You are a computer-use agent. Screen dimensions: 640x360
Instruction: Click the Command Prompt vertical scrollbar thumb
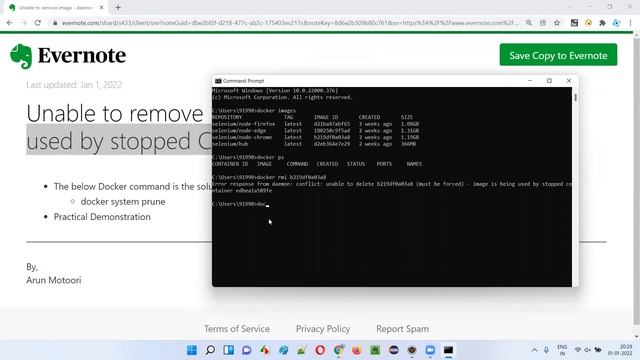point(576,98)
